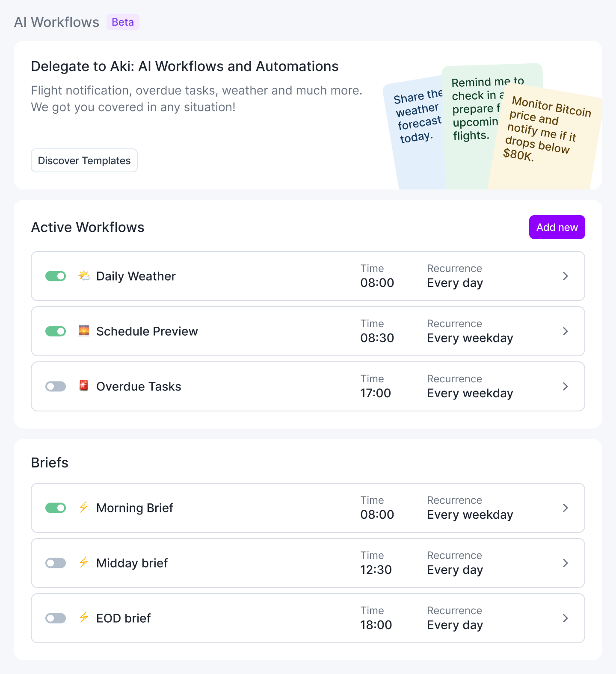Click the Midday brief lightning icon
The image size is (616, 674).
tap(84, 563)
